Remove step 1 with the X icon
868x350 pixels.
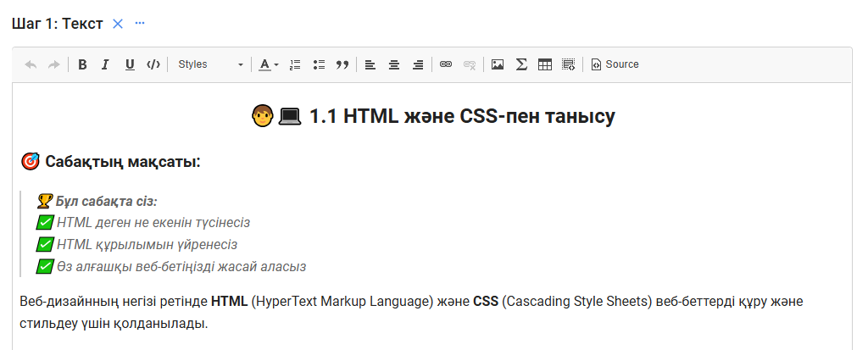117,24
